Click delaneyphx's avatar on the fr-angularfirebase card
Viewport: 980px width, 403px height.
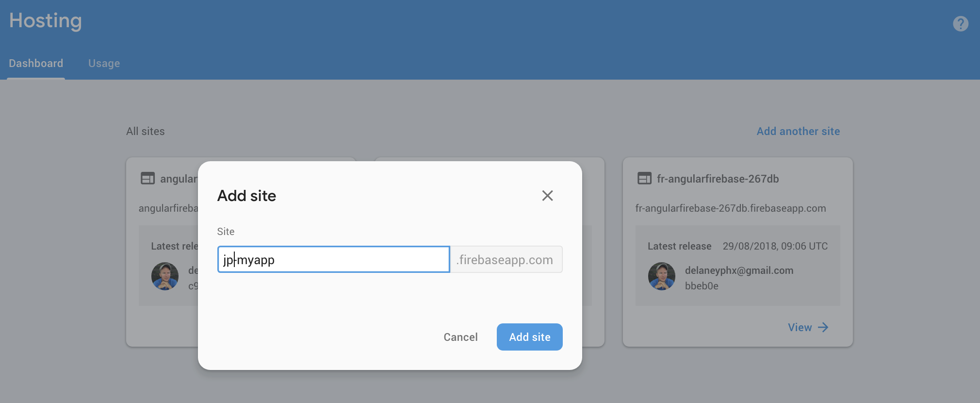[662, 277]
